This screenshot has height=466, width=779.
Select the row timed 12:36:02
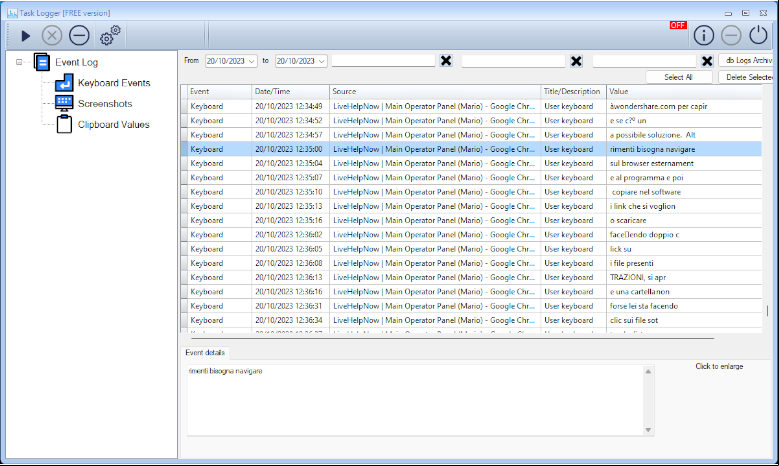click(x=471, y=234)
